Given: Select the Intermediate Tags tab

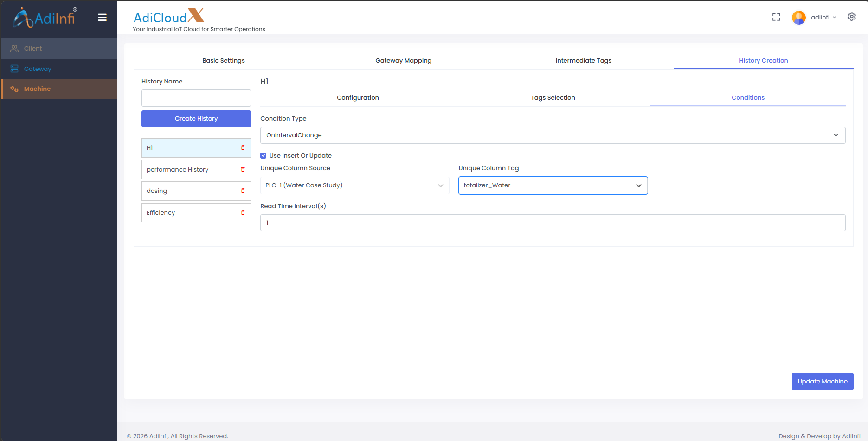Looking at the screenshot, I should 583,61.
